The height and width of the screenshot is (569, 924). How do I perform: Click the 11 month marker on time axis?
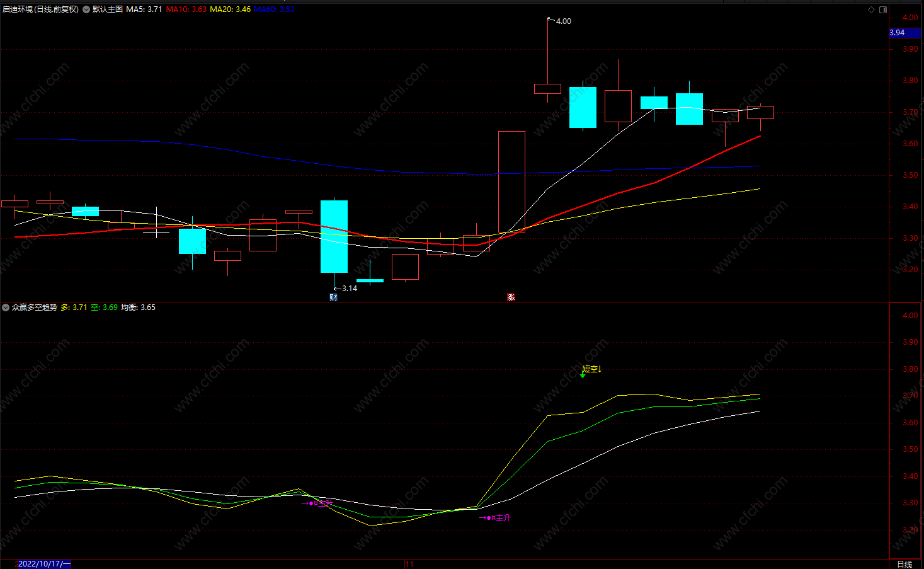point(409,564)
